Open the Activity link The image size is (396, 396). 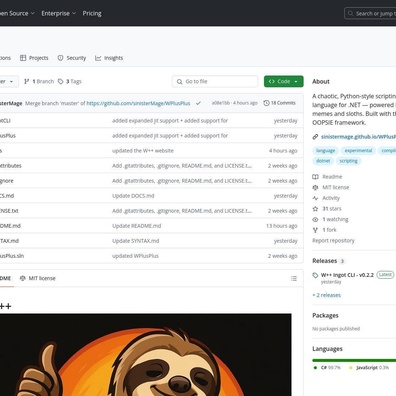[331, 198]
